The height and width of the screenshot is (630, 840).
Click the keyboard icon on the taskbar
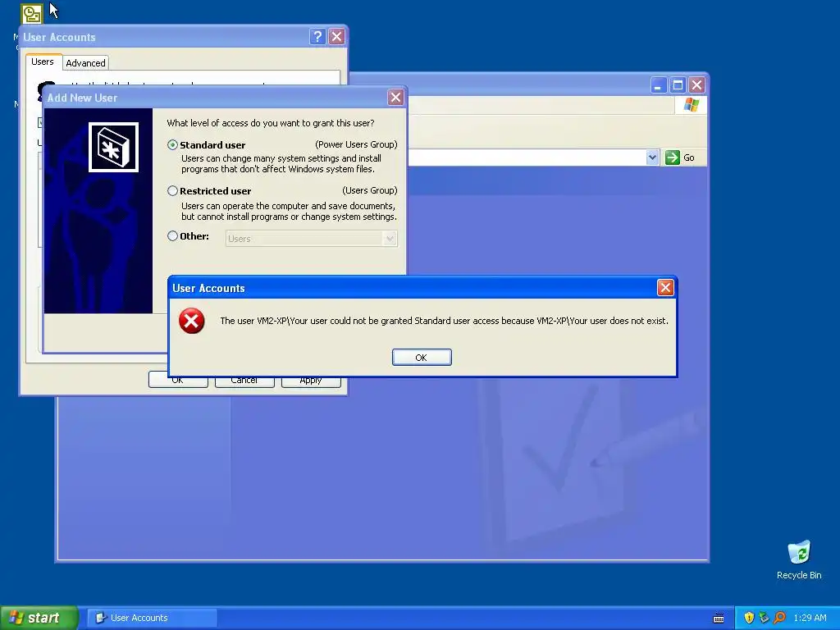pyautogui.click(x=719, y=619)
